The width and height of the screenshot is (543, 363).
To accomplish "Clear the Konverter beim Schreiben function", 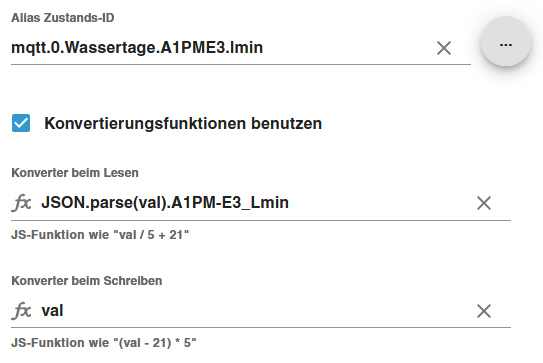I will [x=484, y=311].
